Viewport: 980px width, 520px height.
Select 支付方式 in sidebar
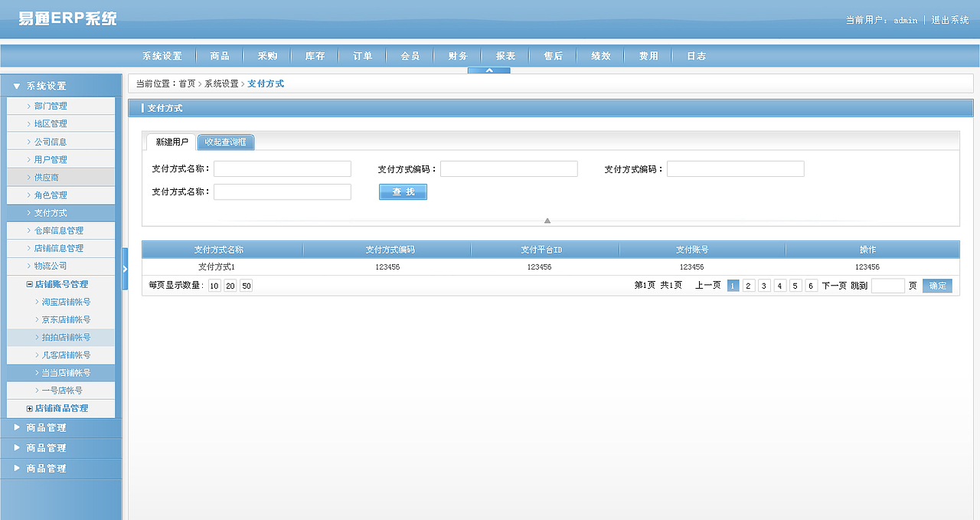pos(60,213)
